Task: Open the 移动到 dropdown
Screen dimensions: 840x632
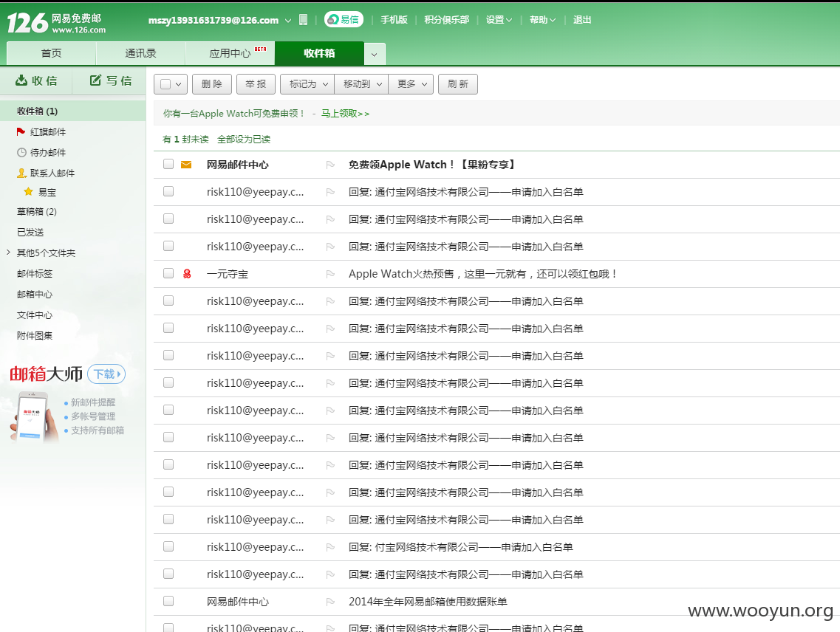Action: [x=361, y=84]
